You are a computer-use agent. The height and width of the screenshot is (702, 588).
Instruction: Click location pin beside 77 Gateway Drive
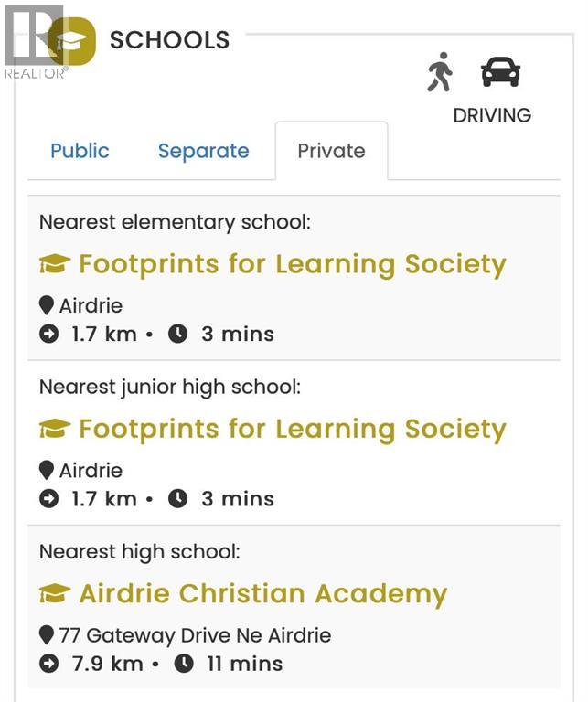pos(47,635)
